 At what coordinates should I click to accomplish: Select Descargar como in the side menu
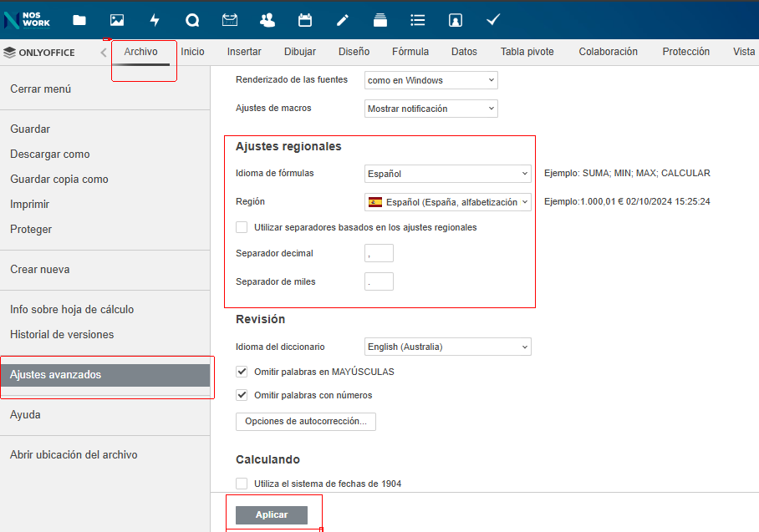[x=50, y=155]
